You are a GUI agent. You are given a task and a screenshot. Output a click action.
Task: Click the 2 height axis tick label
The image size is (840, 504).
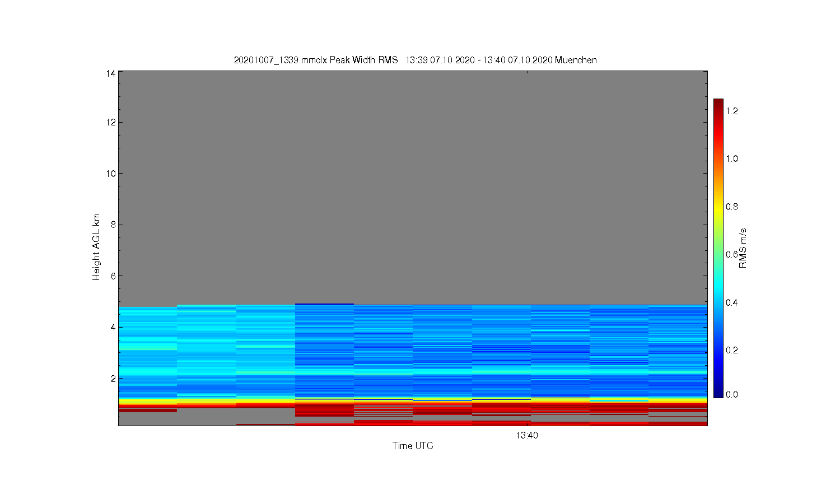click(x=113, y=379)
